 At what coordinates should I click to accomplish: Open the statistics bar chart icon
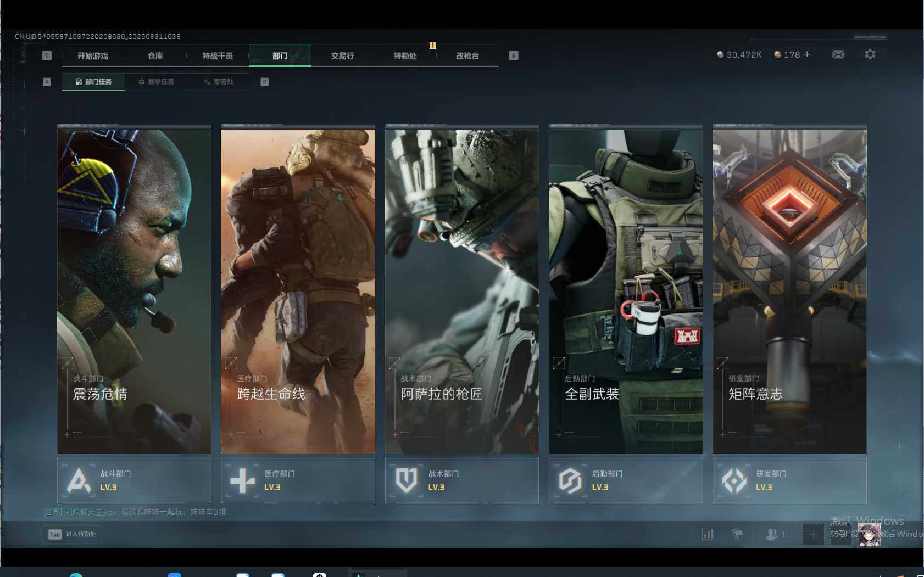tap(708, 534)
